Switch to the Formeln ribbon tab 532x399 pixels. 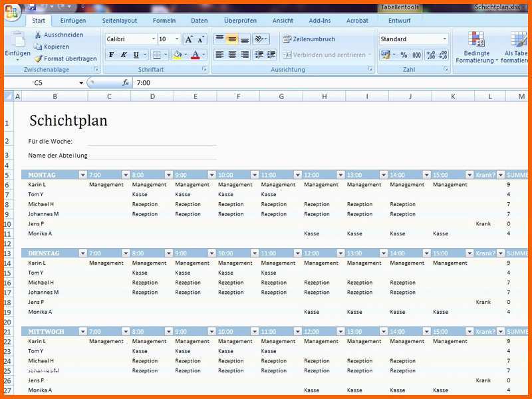coord(164,21)
